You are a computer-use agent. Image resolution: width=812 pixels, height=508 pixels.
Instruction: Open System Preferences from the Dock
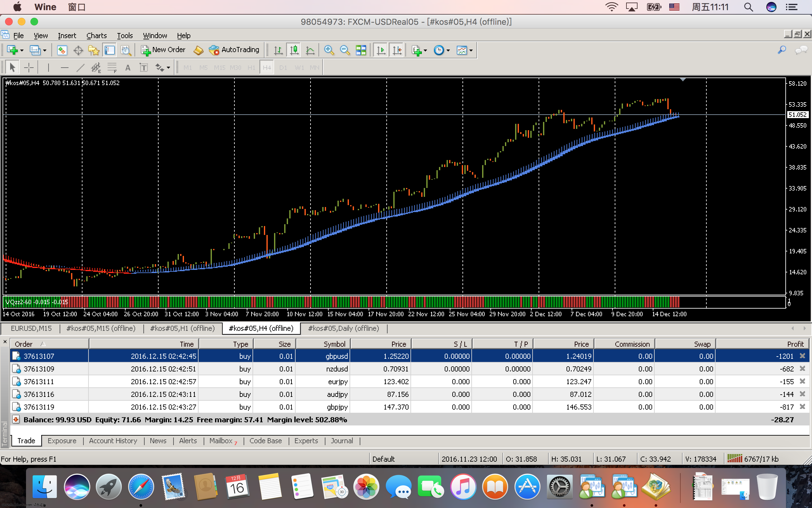pyautogui.click(x=559, y=486)
